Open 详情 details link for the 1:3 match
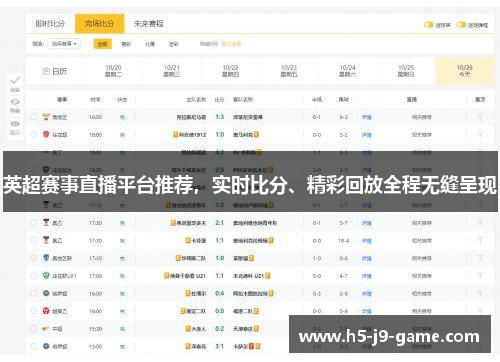Screen dimensions: 500x362 [x=367, y=117]
